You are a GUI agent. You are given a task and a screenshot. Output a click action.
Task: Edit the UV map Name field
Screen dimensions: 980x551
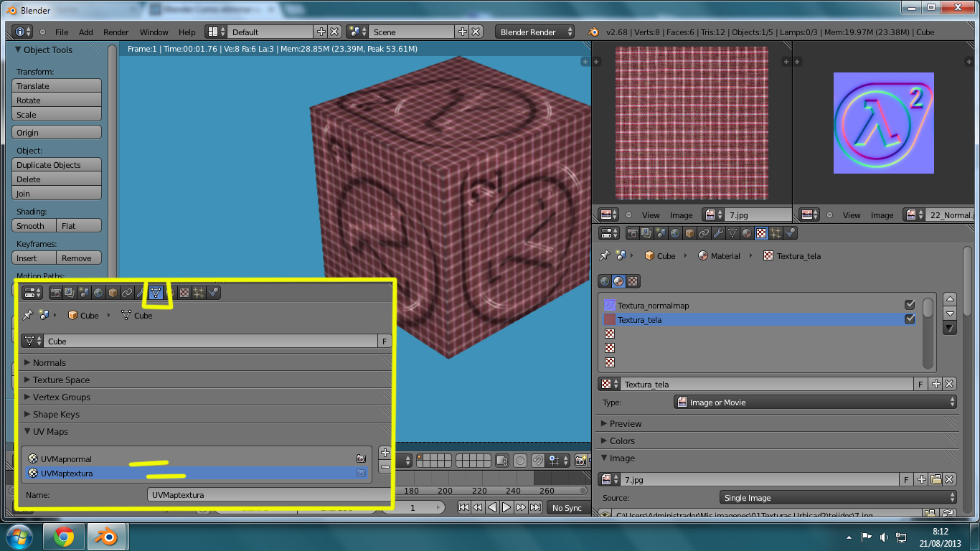[x=268, y=495]
